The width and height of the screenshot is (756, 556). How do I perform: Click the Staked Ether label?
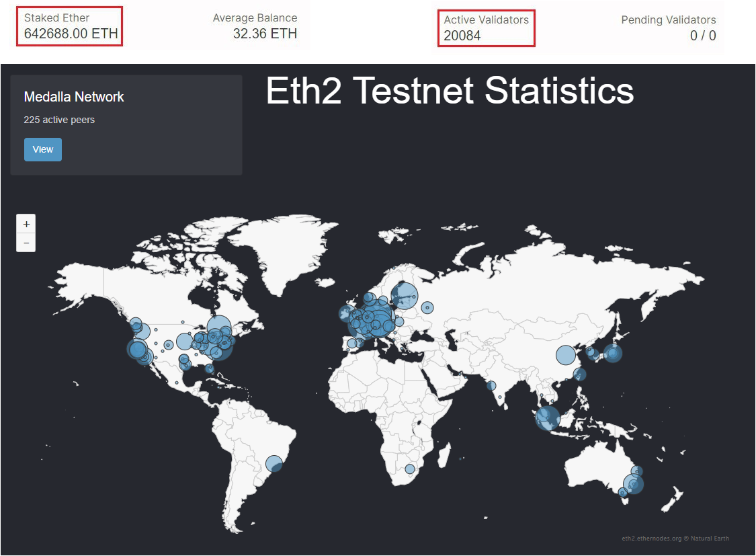coord(57,18)
